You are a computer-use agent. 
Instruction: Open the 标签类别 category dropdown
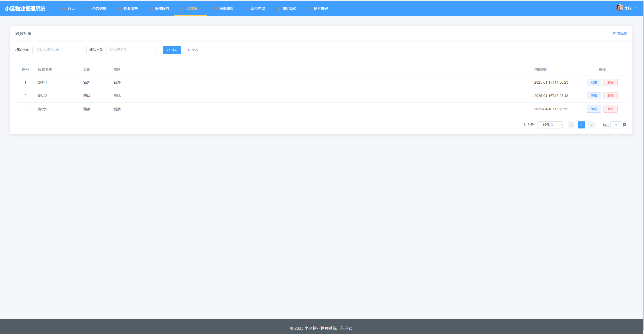click(x=133, y=50)
